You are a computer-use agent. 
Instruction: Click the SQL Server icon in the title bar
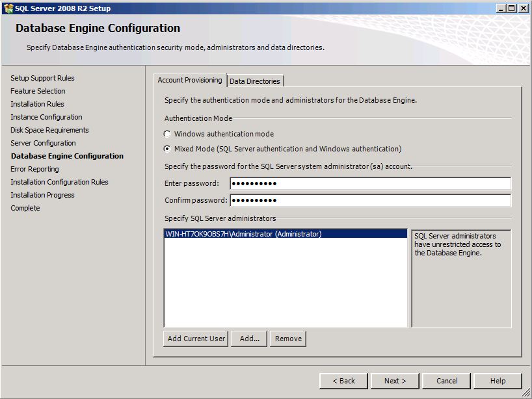pos(8,8)
